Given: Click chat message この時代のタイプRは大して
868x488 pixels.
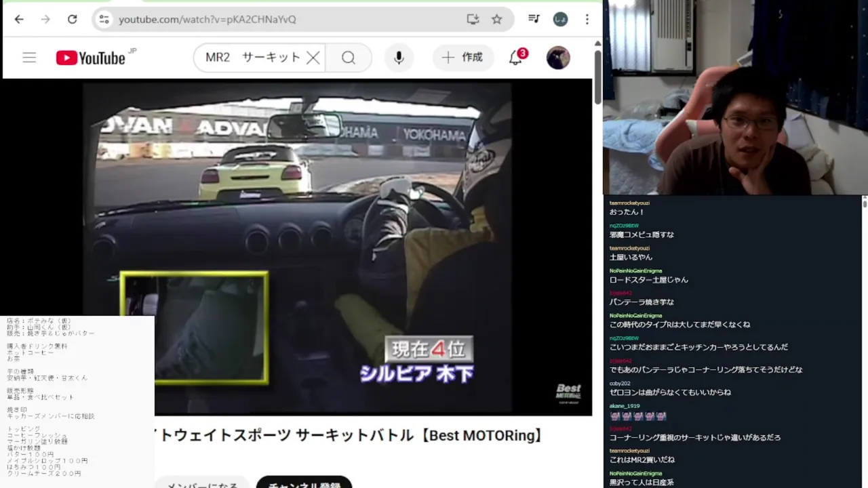Looking at the screenshot, I should [x=679, y=324].
